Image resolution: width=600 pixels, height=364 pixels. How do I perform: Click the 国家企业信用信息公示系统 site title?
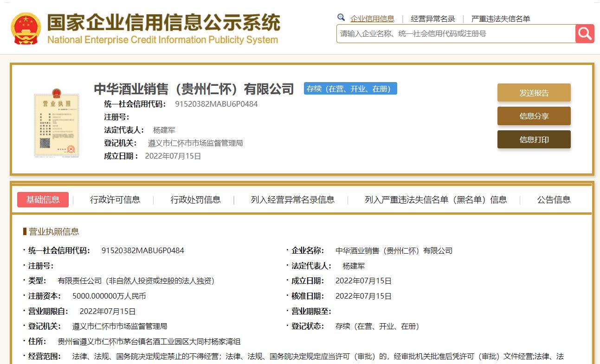click(163, 22)
